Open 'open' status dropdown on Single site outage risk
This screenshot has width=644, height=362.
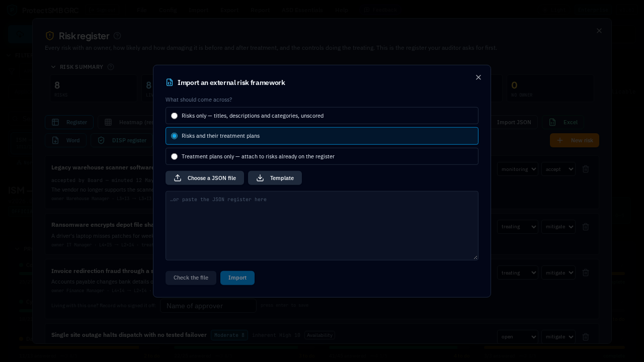(x=518, y=337)
